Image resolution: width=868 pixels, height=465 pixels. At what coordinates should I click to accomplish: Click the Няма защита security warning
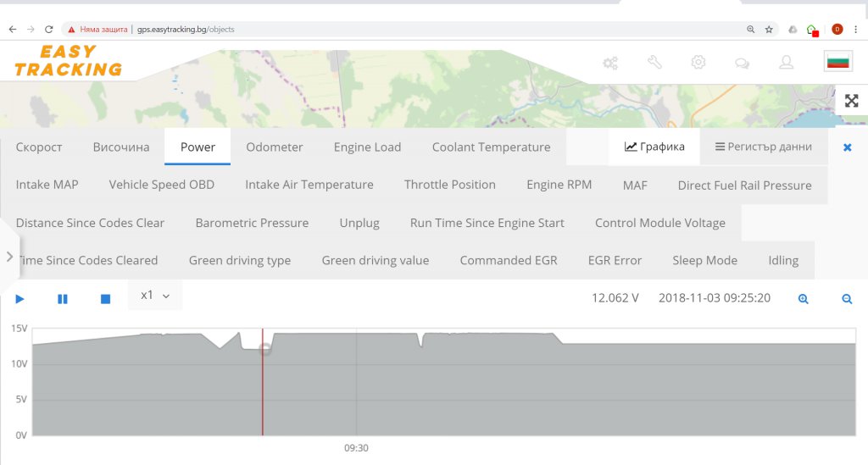pos(97,30)
